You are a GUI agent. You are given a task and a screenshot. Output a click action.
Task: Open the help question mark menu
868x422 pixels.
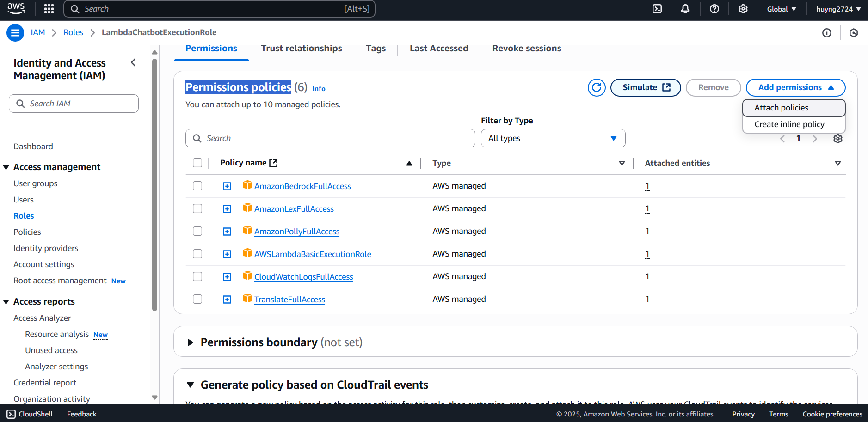pos(714,9)
